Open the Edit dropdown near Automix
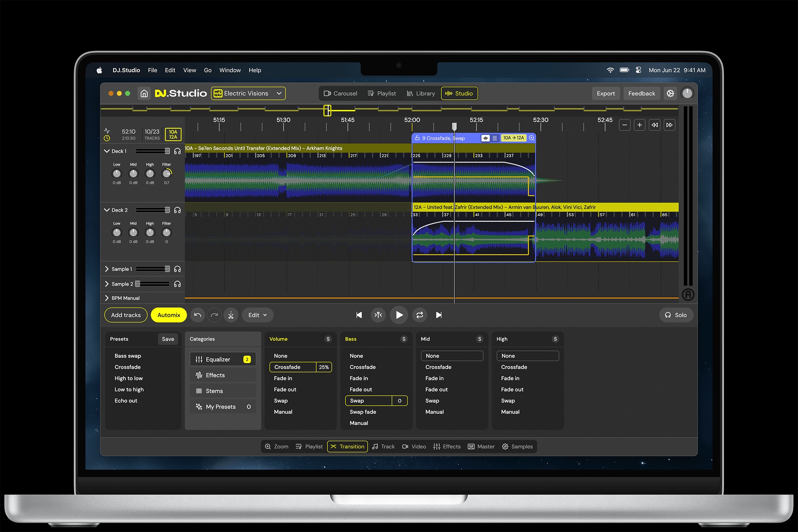Screen dimensions: 798x532 point(257,315)
